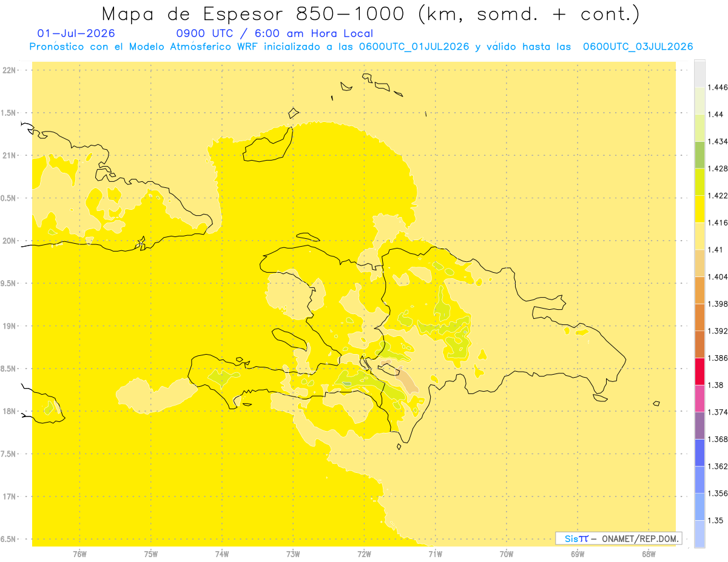Click the legend value '1.404'
This screenshot has height=562, width=728.
point(718,276)
